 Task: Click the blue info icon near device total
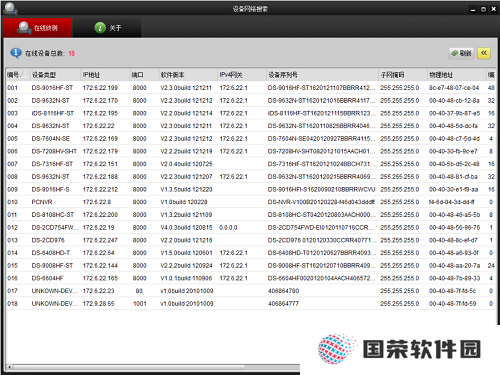(x=16, y=53)
